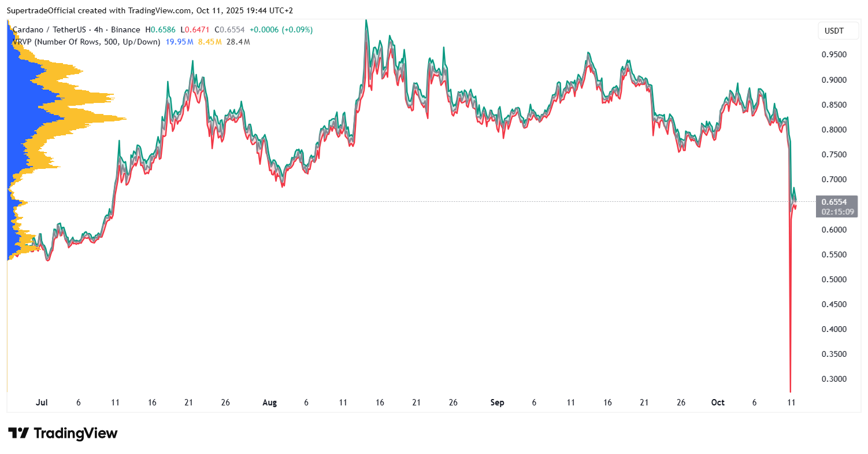
Task: Click the Oct label on time axis
Action: tap(718, 403)
